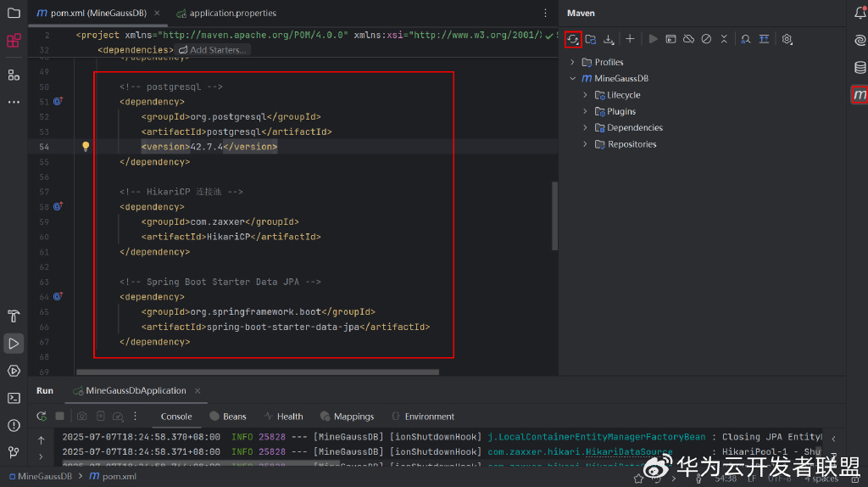Image resolution: width=868 pixels, height=487 pixels.
Task: Click version 42.7.4 text on line 54
Action: [207, 146]
